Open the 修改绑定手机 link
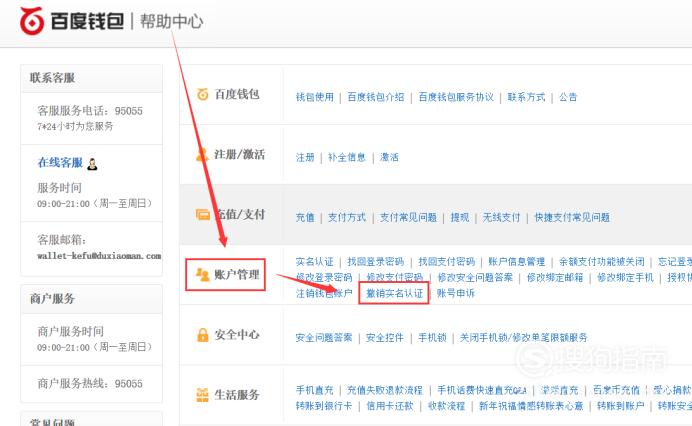Viewport: 692px width, 426px height. (x=625, y=277)
